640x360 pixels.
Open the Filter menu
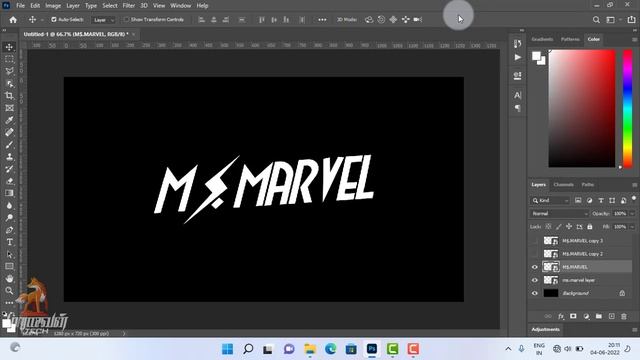tap(129, 6)
